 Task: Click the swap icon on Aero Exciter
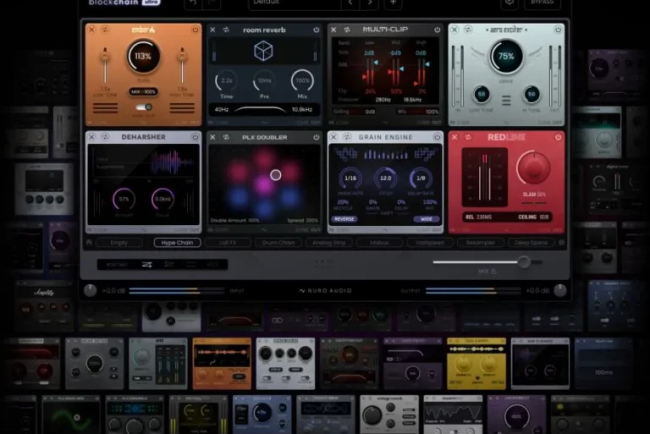coord(468,30)
